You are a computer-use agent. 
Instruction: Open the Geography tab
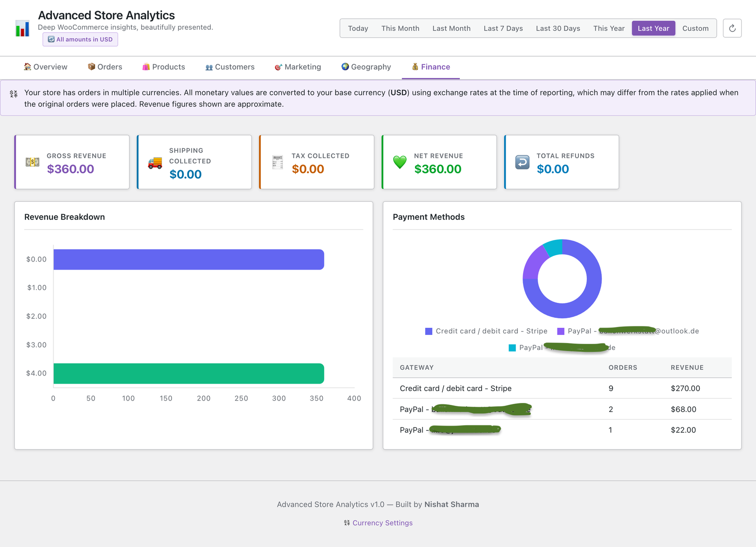[366, 67]
